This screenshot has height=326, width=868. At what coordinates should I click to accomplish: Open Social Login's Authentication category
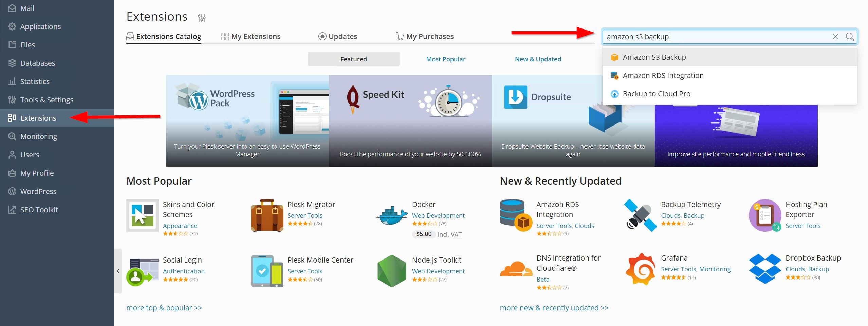pos(184,271)
